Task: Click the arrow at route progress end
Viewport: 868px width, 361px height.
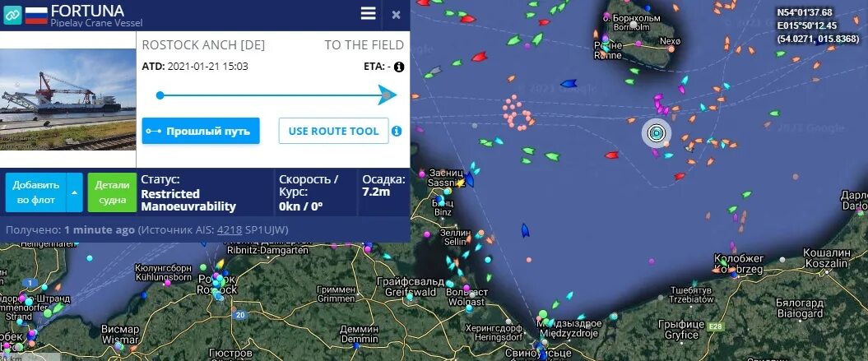Action: coord(387,95)
